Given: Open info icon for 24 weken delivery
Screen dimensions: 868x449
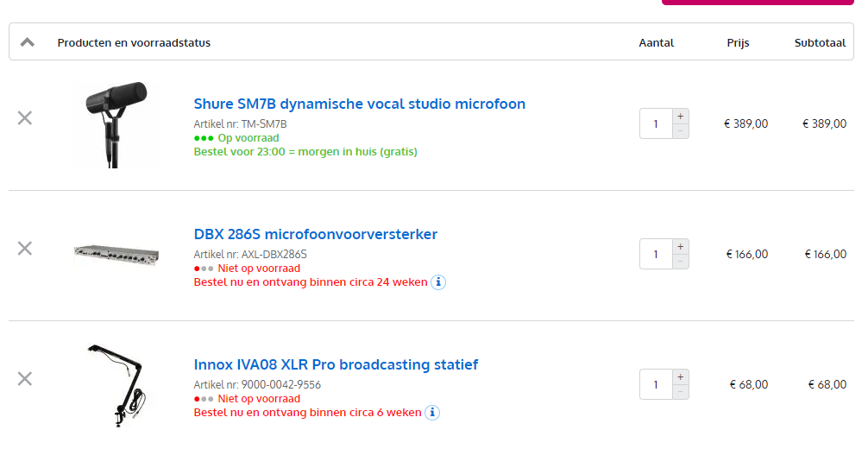Looking at the screenshot, I should [438, 282].
